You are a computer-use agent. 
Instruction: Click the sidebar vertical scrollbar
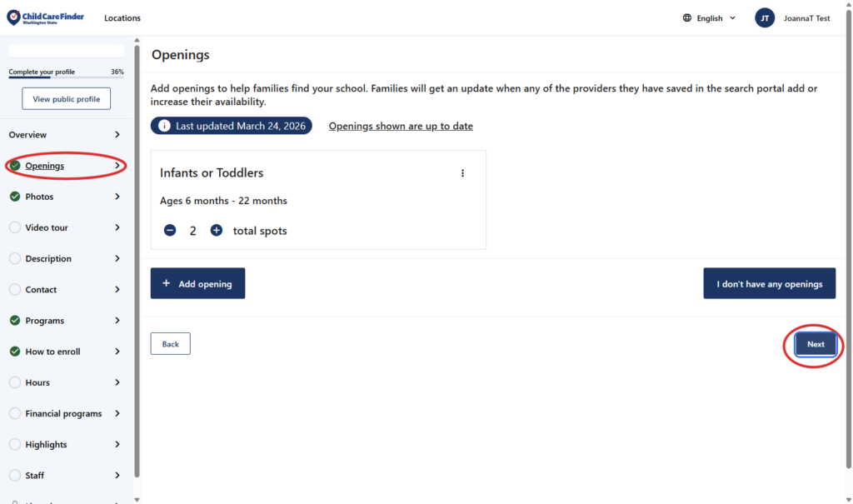tap(137, 250)
